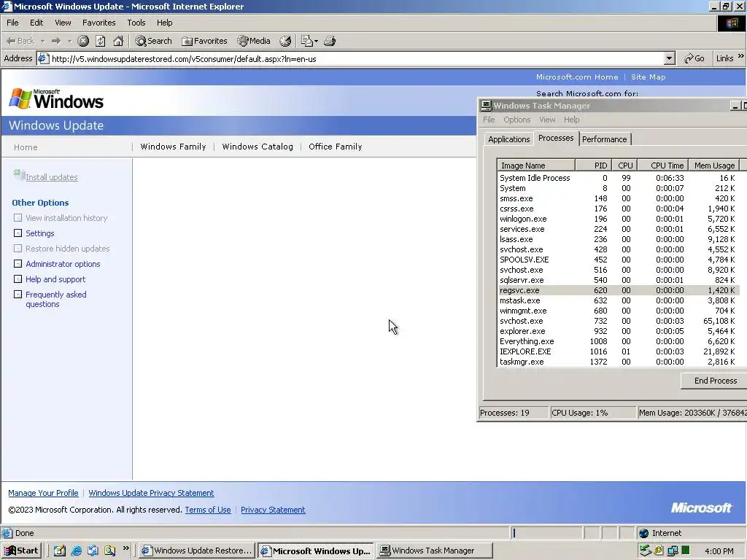The image size is (747, 560).
Task: Click the Stop loading icon
Action: point(83,41)
